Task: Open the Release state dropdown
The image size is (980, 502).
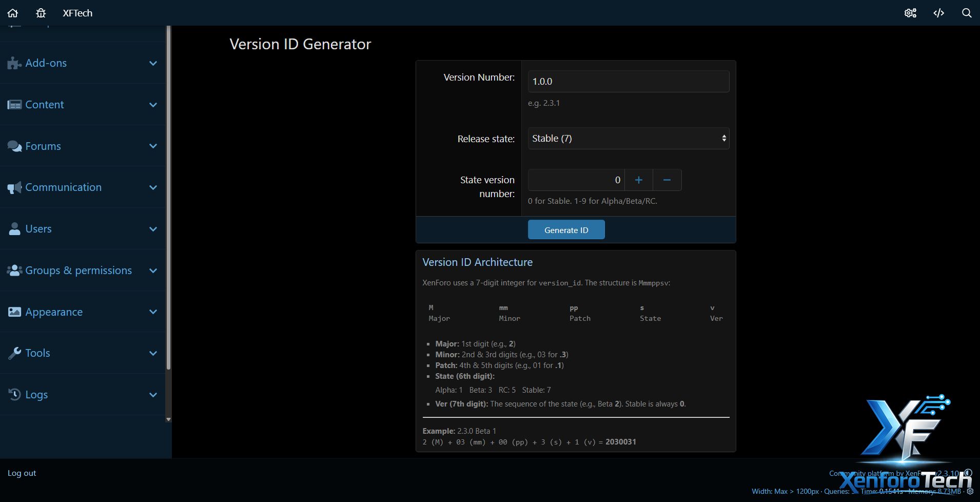Action: click(628, 139)
